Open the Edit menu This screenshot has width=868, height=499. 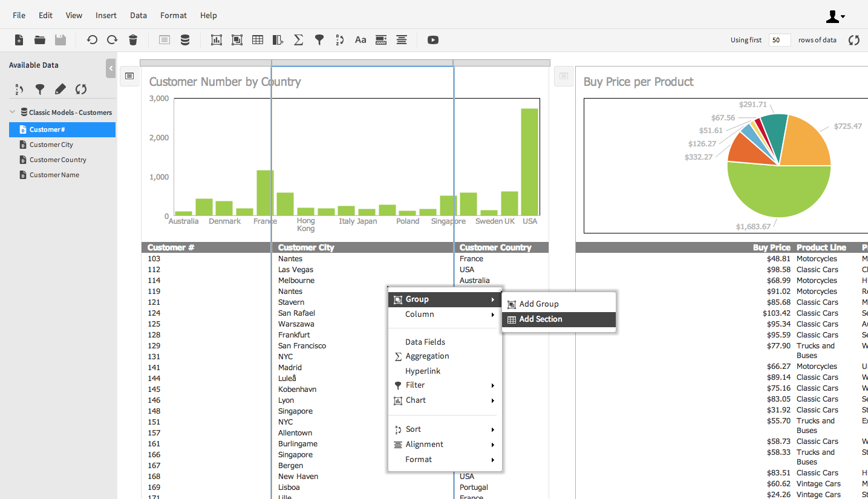pos(45,15)
